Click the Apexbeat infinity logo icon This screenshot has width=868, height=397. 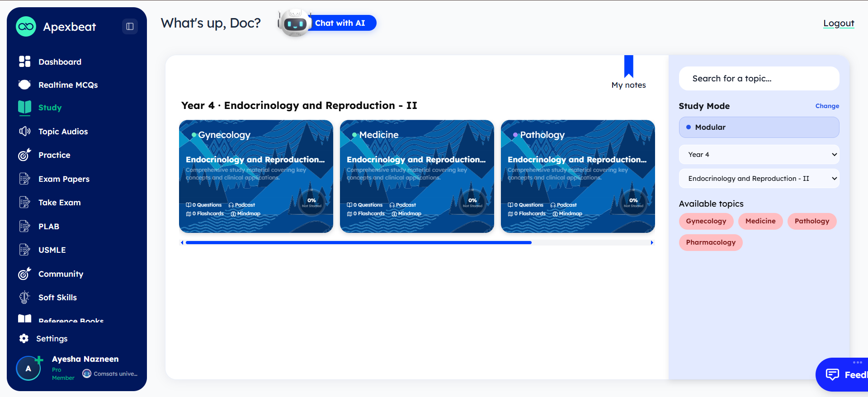click(x=26, y=27)
